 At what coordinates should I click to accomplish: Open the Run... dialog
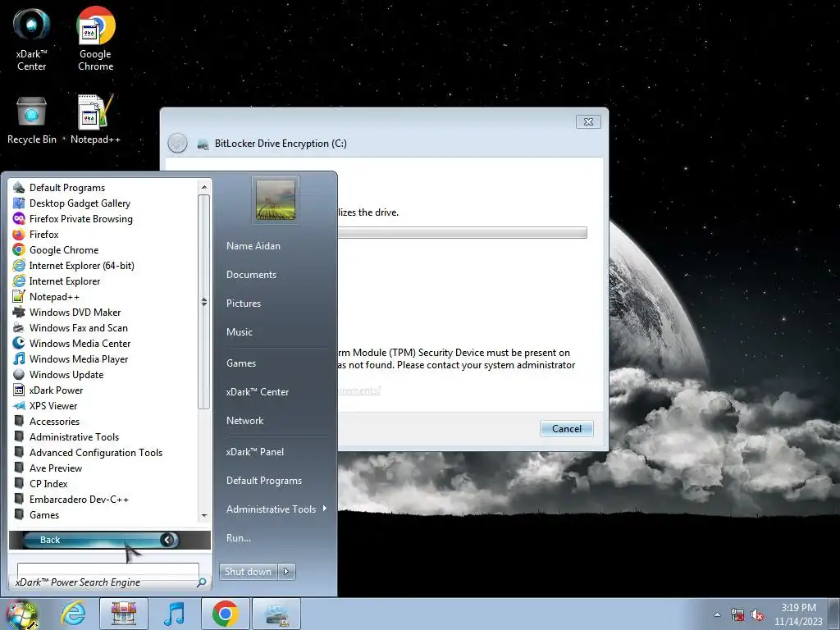239,537
